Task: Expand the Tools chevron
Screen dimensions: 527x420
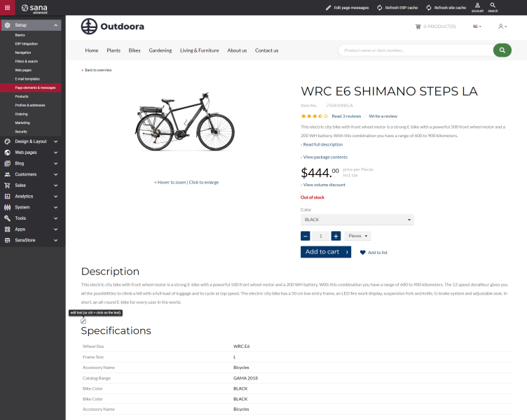Action: (56, 218)
